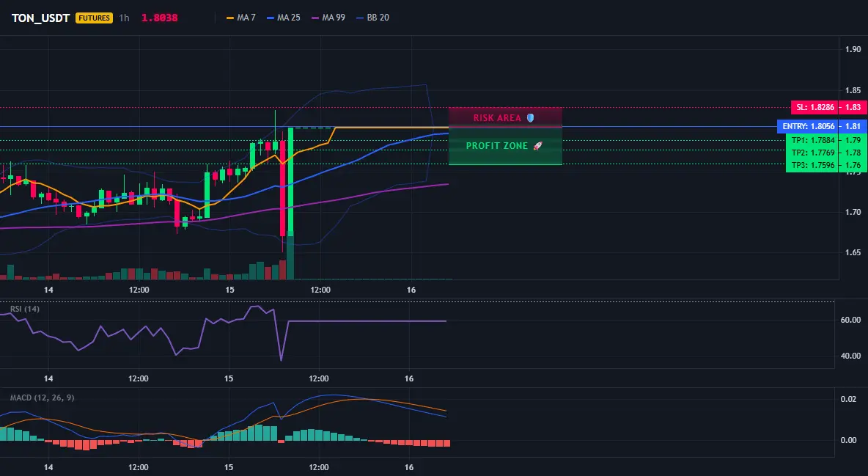
Task: Open the MACD (12, 26, 9) indicator label
Action: 42,398
